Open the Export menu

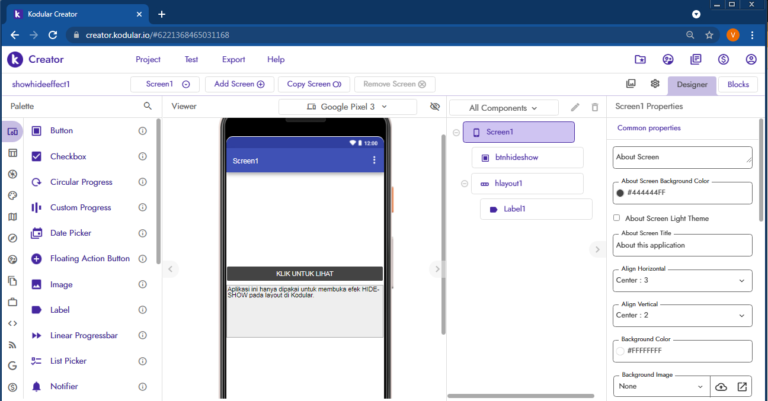click(x=233, y=60)
